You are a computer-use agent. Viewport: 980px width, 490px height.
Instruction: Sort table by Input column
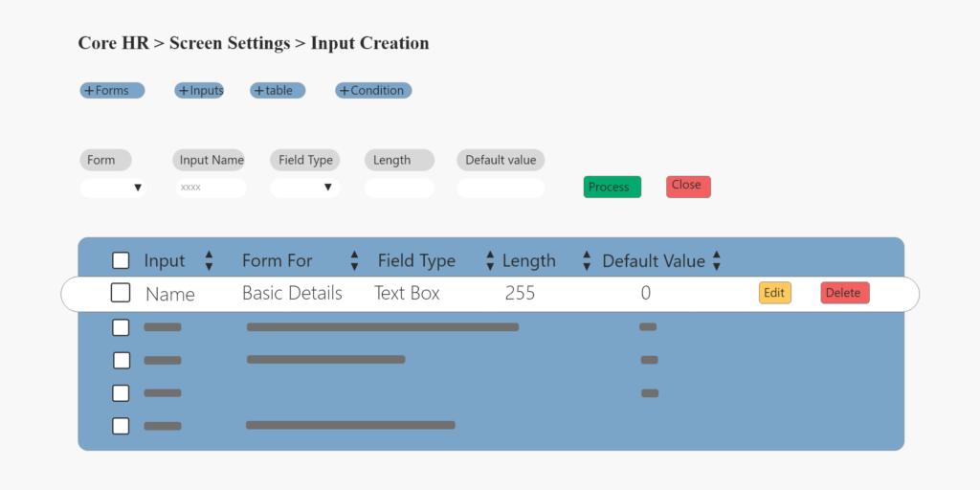coord(209,260)
